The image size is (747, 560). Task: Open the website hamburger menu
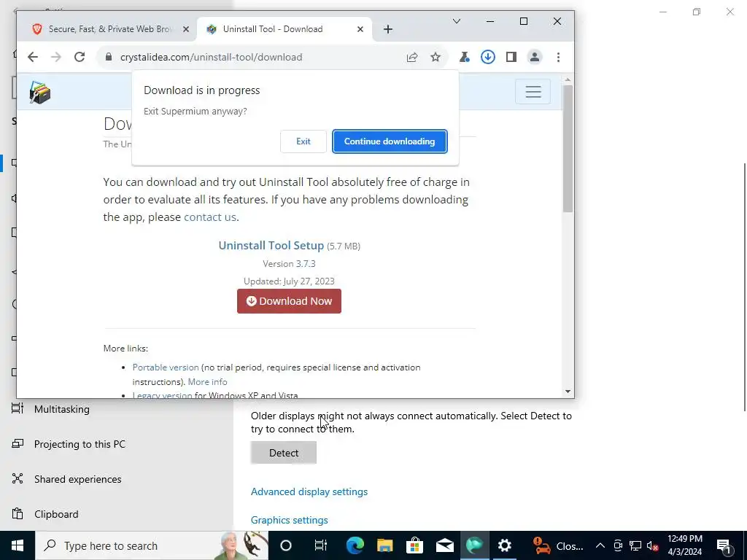pos(533,91)
